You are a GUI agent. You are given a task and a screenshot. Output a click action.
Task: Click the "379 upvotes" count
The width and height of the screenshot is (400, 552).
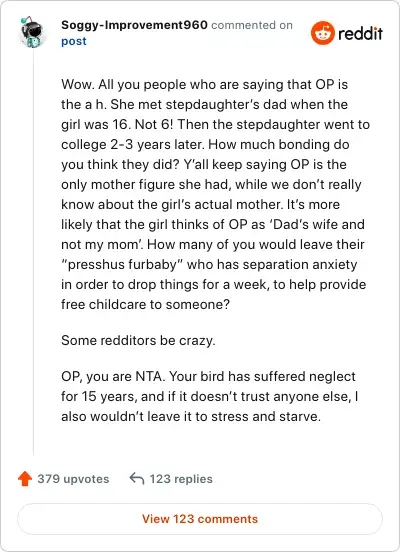73,479
